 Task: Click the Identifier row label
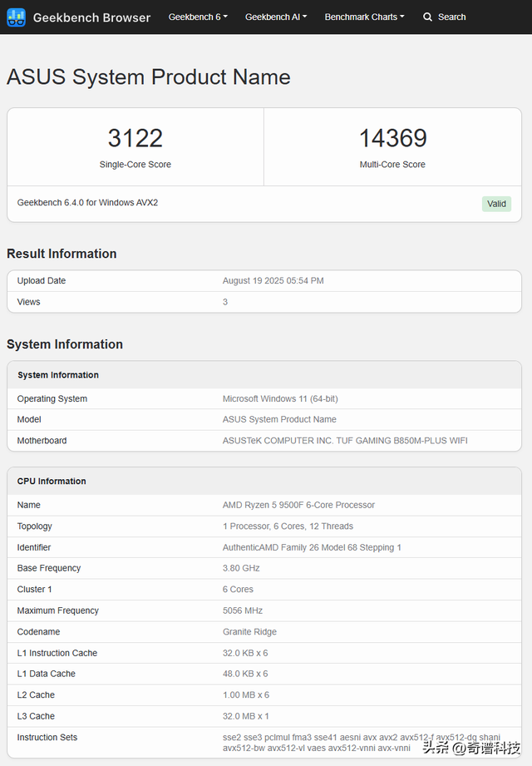pos(34,547)
